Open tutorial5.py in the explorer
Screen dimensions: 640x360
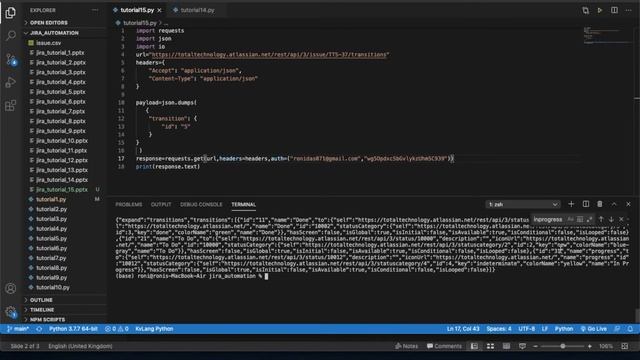pyautogui.click(x=51, y=239)
